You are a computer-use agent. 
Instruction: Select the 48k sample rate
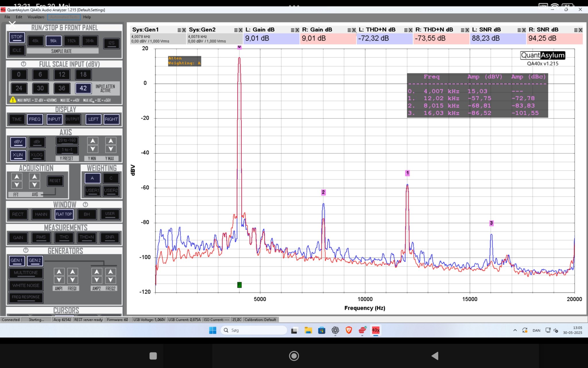click(36, 41)
